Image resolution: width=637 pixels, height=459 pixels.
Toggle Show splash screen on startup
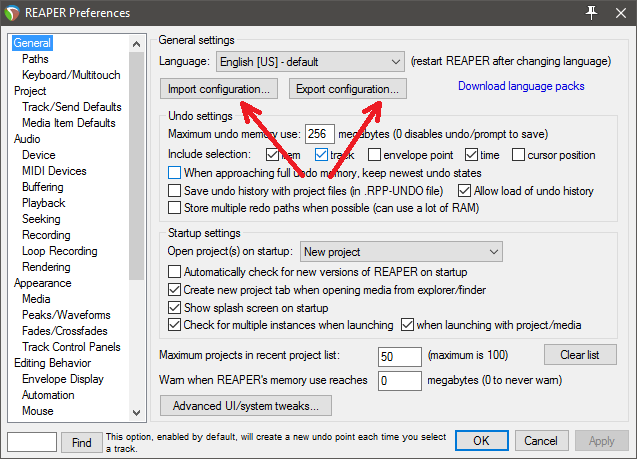coord(174,307)
